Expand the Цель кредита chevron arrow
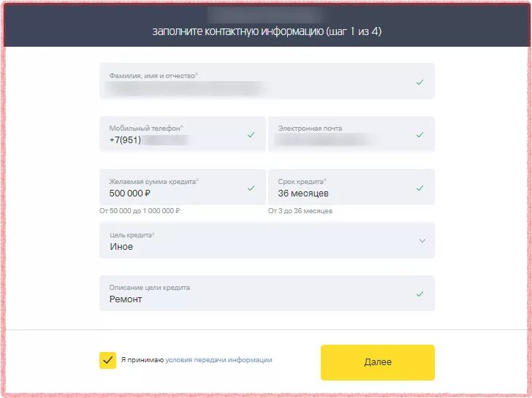The image size is (532, 398). (x=422, y=240)
